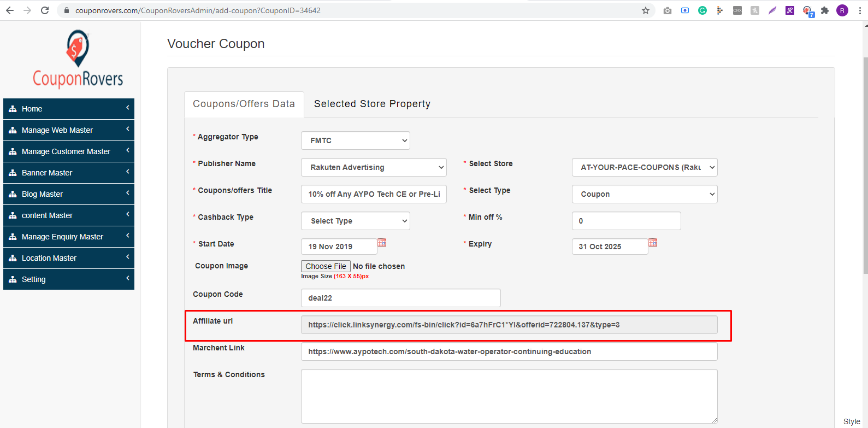The width and height of the screenshot is (868, 428).
Task: Click Choose File for Coupon Image
Action: [x=326, y=266]
